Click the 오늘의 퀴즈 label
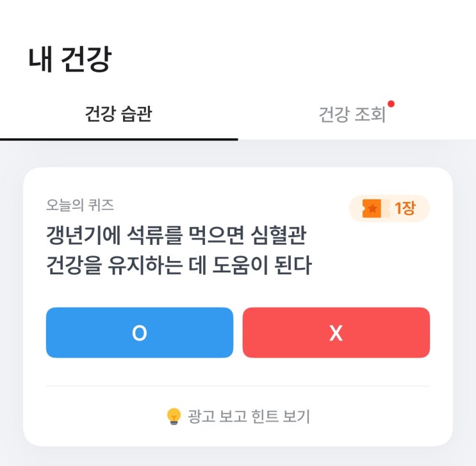 point(80,205)
